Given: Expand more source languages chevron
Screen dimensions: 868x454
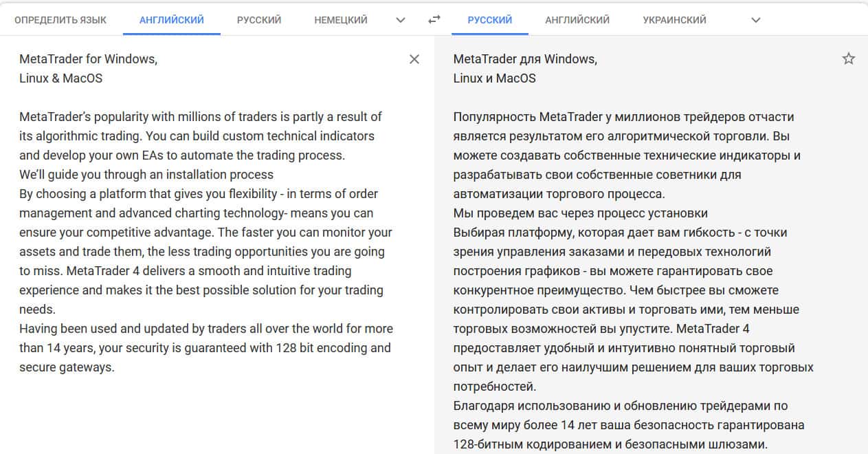Looking at the screenshot, I should click(x=401, y=20).
